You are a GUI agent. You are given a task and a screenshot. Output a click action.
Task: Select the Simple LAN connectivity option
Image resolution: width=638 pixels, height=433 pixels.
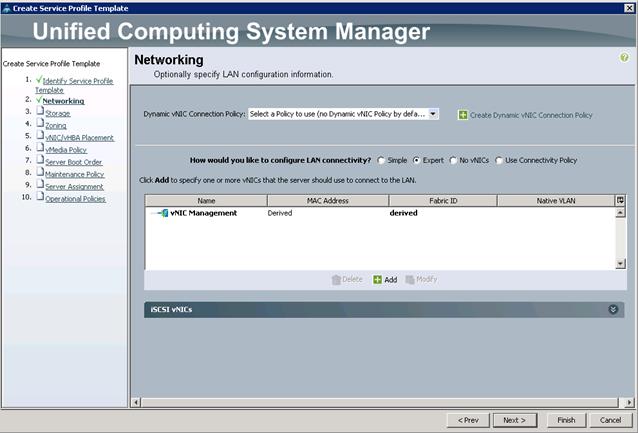coord(381,160)
